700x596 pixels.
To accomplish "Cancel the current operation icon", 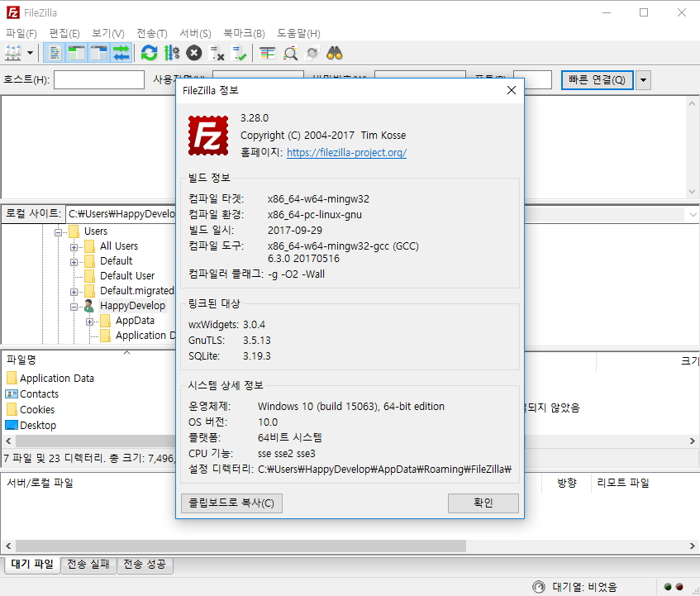I will 194,53.
